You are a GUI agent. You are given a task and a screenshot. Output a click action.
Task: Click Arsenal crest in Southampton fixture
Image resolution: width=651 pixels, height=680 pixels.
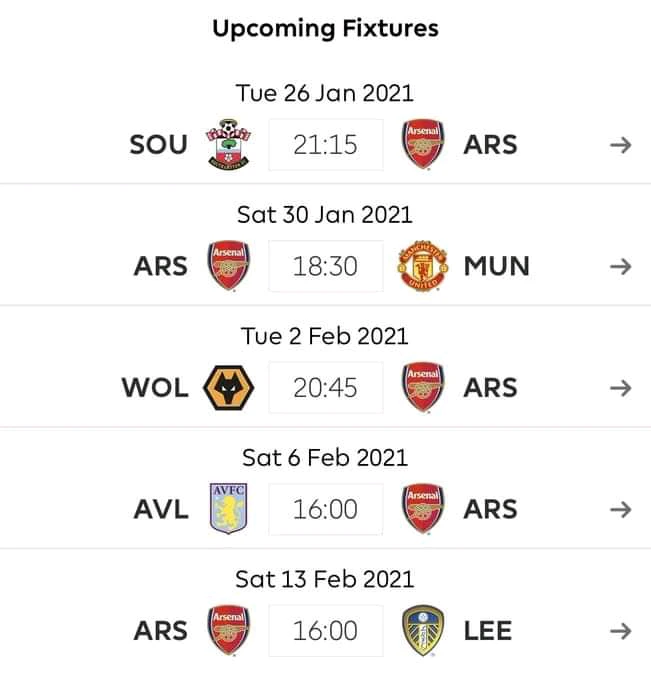click(421, 145)
